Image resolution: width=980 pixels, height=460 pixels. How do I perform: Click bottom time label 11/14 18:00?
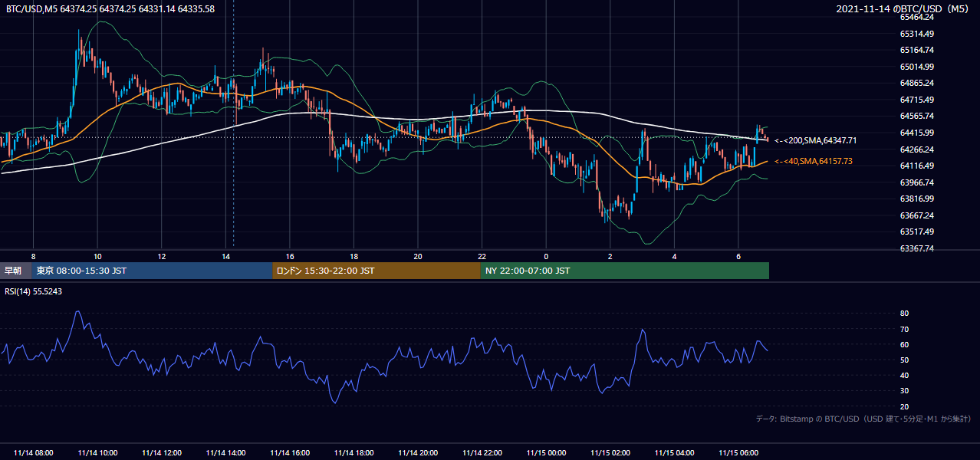click(x=354, y=453)
